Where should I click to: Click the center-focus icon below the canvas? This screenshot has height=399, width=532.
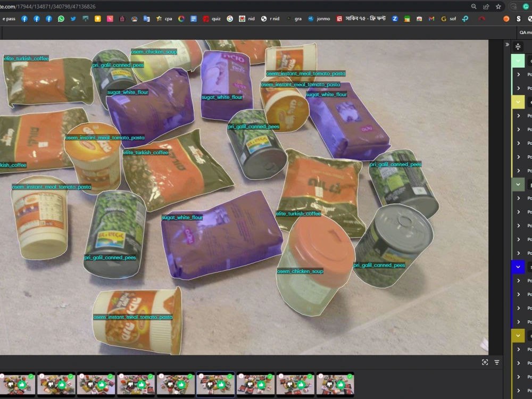pyautogui.click(x=485, y=362)
